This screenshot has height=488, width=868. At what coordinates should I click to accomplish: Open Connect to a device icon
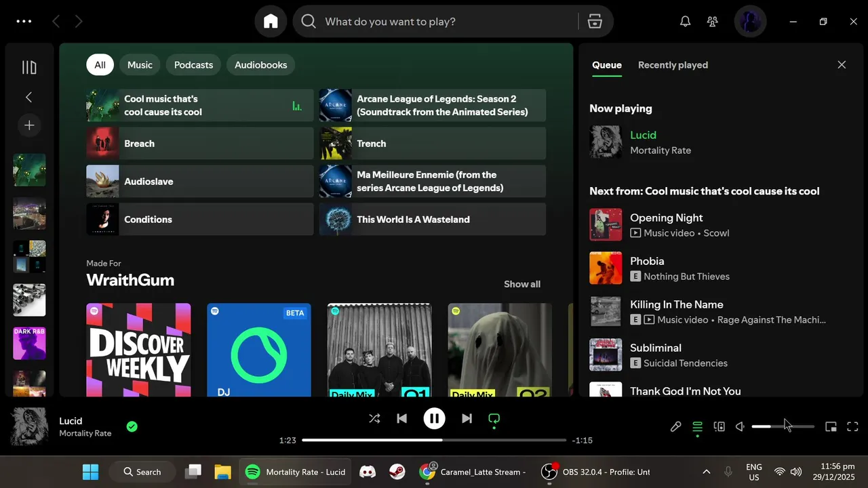[719, 426]
